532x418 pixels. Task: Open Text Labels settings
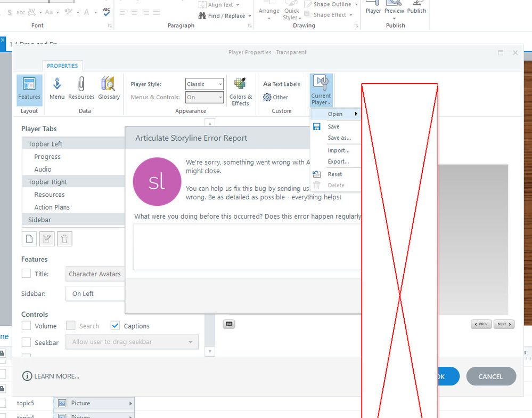point(282,84)
